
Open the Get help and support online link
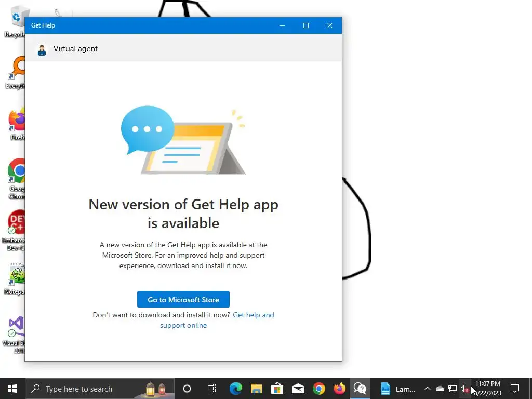217,320
